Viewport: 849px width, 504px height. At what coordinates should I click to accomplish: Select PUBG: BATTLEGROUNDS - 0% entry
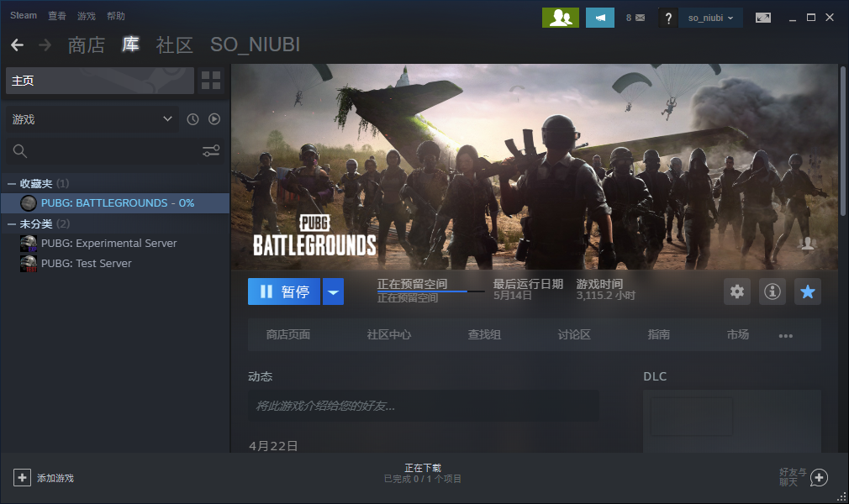point(115,203)
